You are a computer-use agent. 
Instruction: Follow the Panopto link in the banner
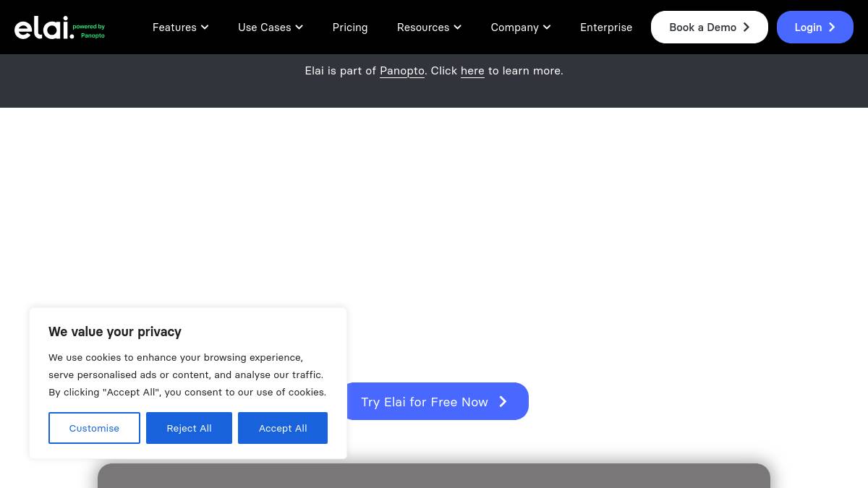(x=401, y=71)
